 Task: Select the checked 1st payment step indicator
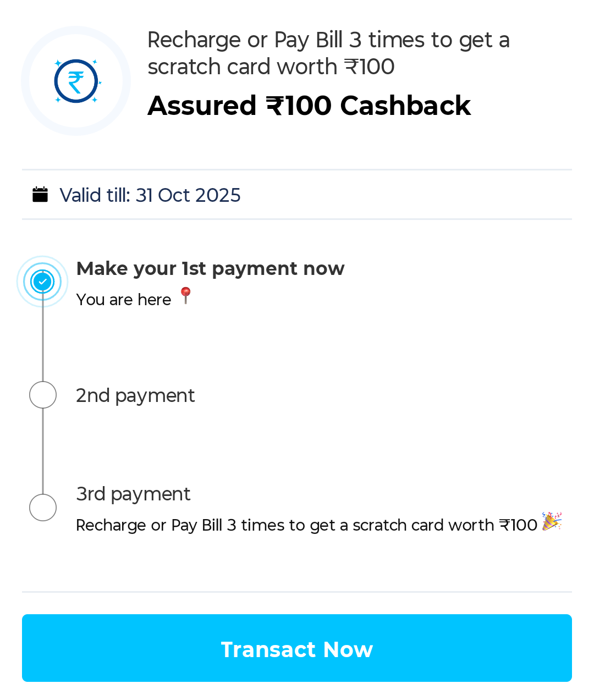point(43,282)
